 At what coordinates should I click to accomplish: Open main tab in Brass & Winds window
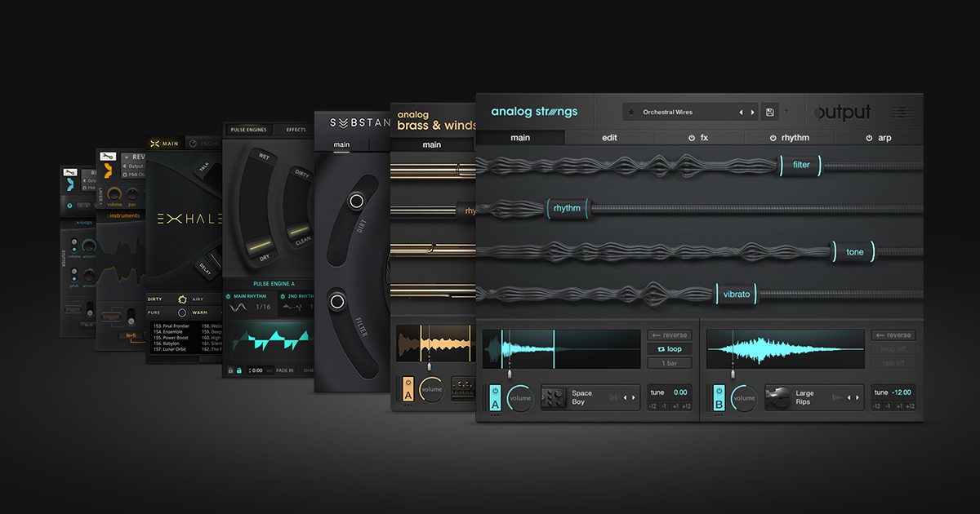coord(432,144)
